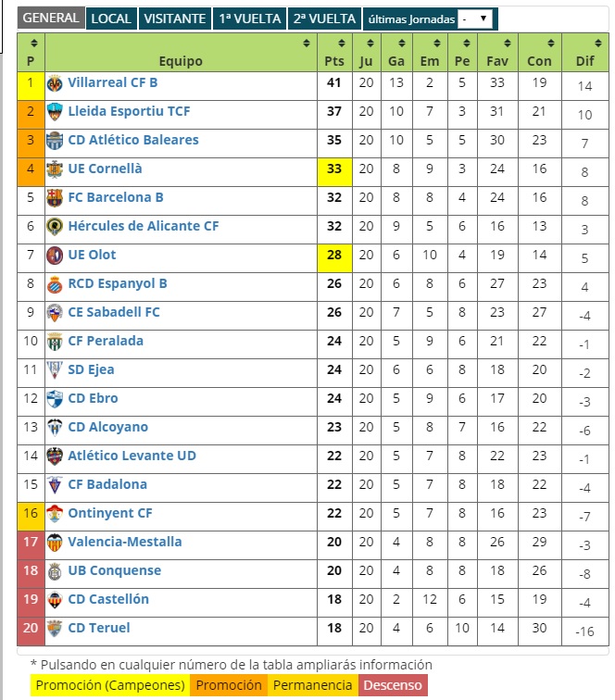Click the CD Teruel crest icon

(55, 629)
